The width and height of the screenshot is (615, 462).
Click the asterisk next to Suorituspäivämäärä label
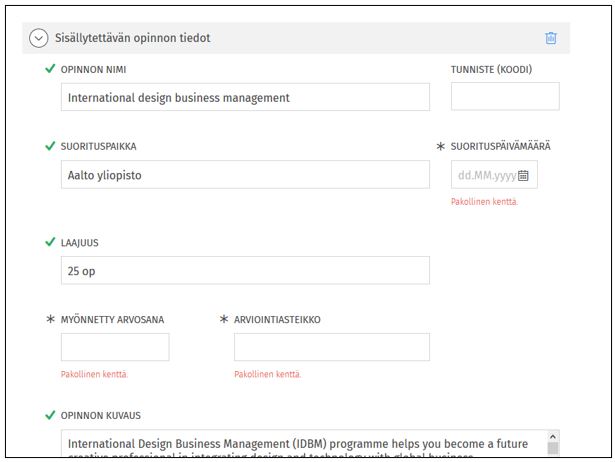[442, 146]
